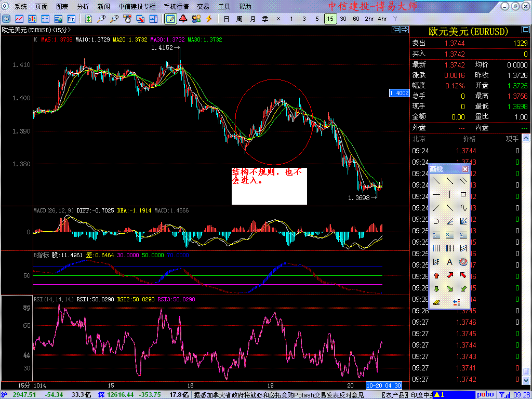Click the red alarm bell icon

(183, 19)
